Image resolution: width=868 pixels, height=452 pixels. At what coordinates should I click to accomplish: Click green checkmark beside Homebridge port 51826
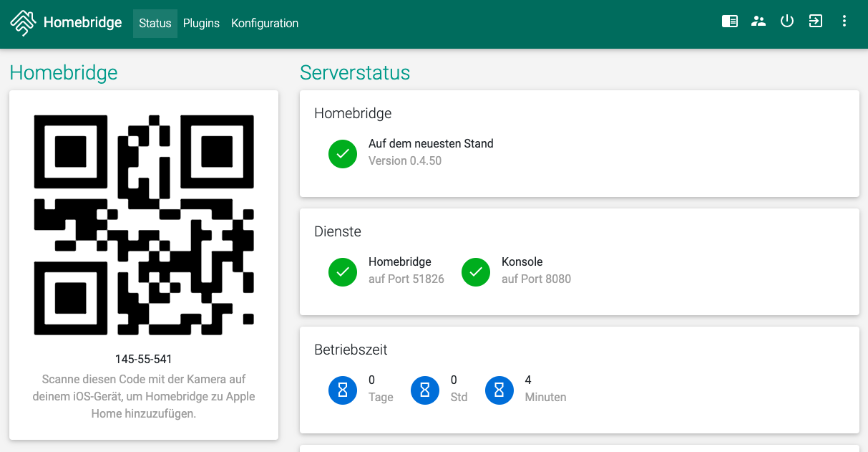(x=343, y=272)
